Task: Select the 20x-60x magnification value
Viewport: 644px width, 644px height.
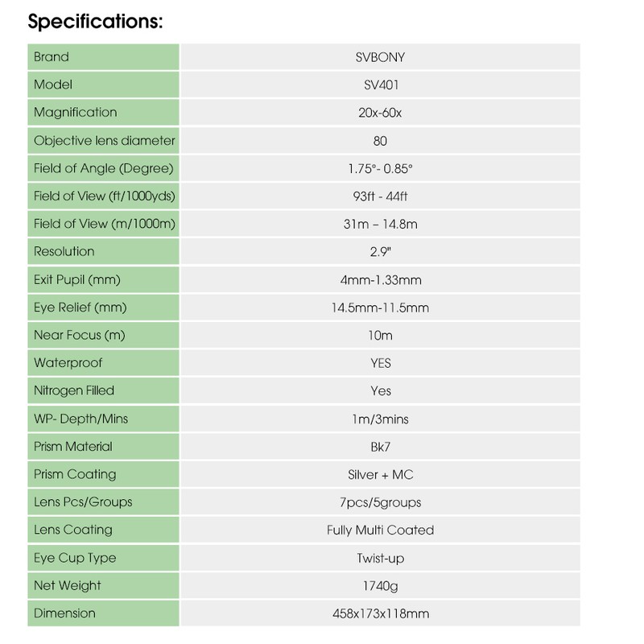Action: click(x=381, y=113)
